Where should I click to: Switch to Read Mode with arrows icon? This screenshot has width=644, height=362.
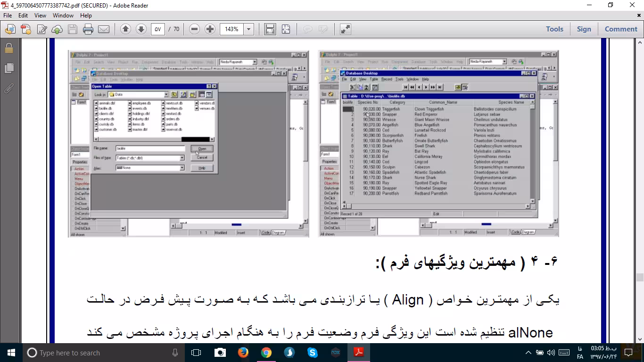pos(345,29)
